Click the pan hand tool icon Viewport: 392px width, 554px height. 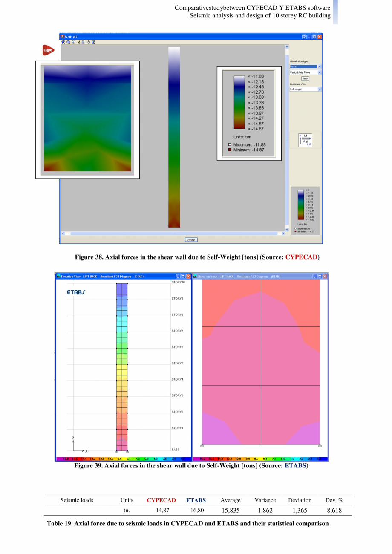[89, 42]
